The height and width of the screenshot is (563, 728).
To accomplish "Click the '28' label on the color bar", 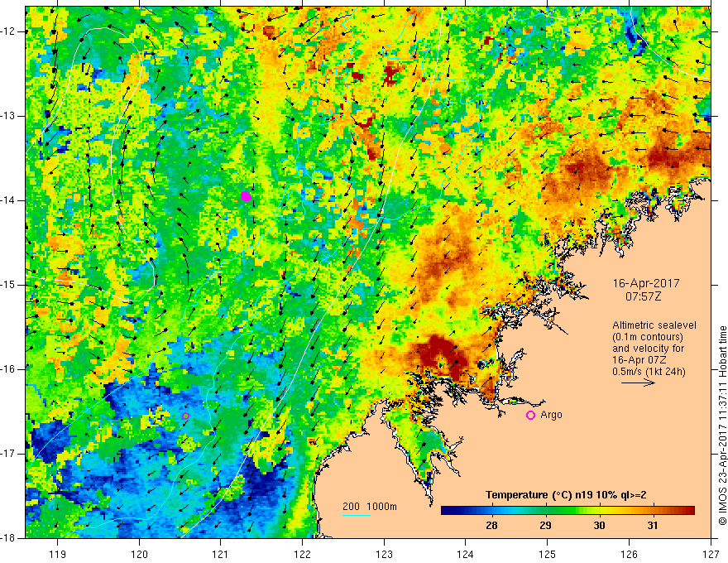I will [x=491, y=526].
